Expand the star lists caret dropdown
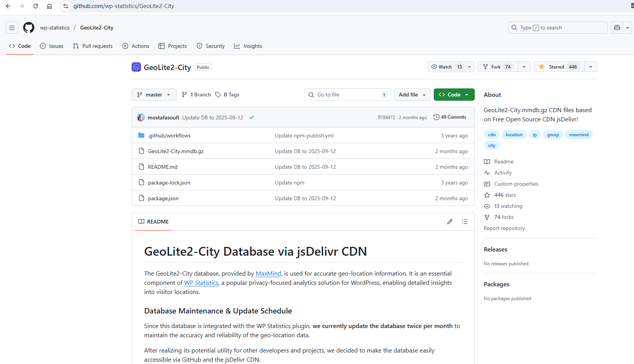Viewport: 634px width, 364px height. 591,67
